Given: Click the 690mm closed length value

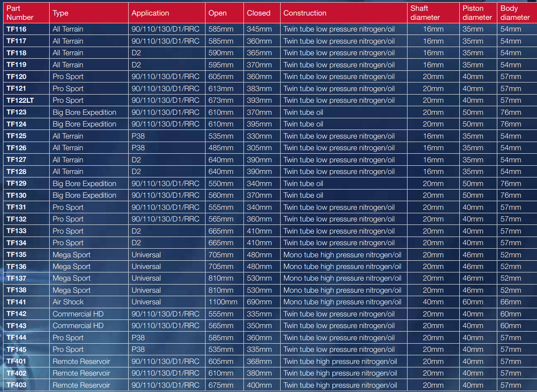Looking at the screenshot, I should (x=259, y=302).
